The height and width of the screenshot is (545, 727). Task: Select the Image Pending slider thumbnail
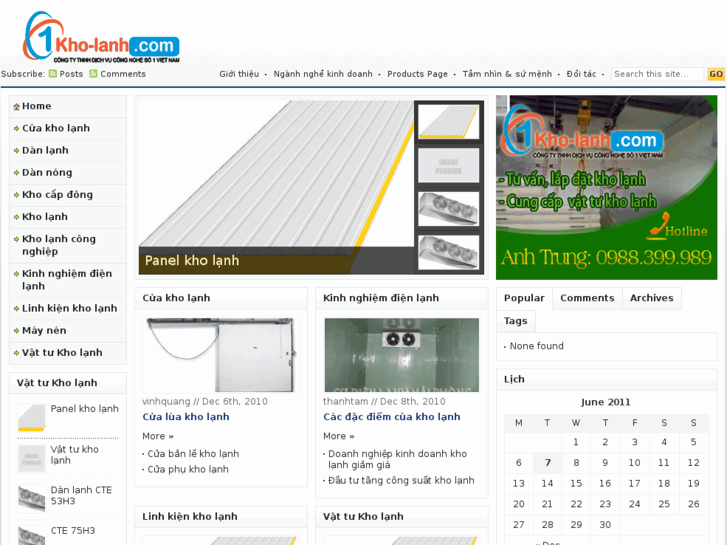click(x=448, y=165)
